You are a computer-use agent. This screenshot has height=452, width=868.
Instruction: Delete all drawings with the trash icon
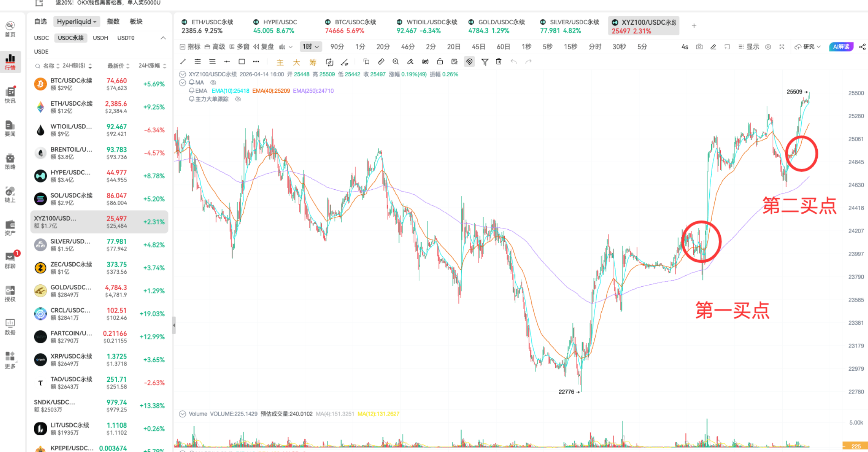[499, 62]
